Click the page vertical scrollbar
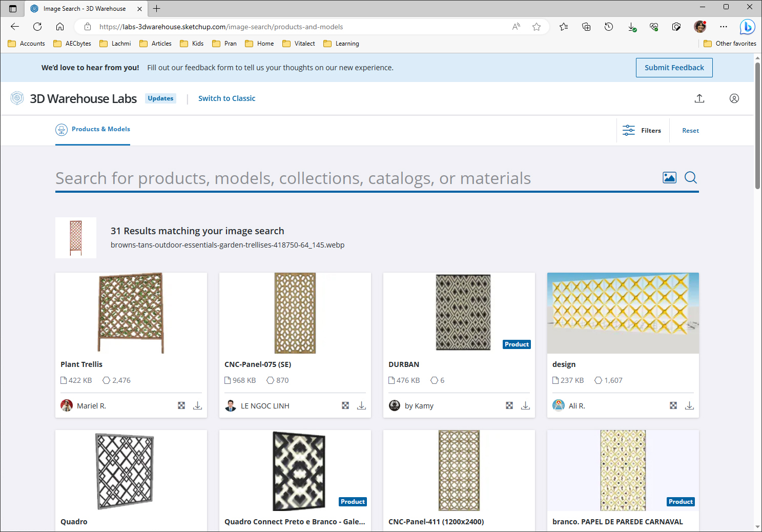The height and width of the screenshot is (532, 762). pos(757,126)
